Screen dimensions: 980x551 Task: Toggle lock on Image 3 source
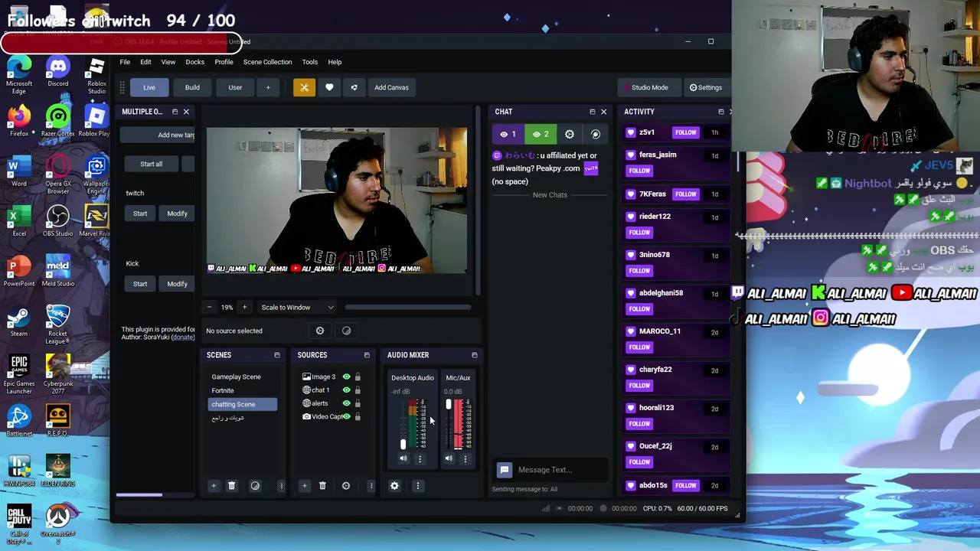pyautogui.click(x=358, y=377)
